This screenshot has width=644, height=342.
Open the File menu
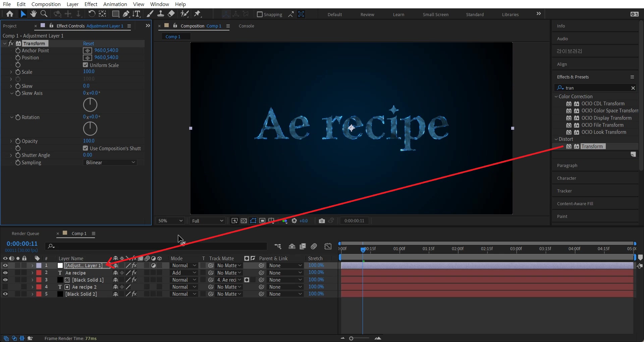click(7, 4)
